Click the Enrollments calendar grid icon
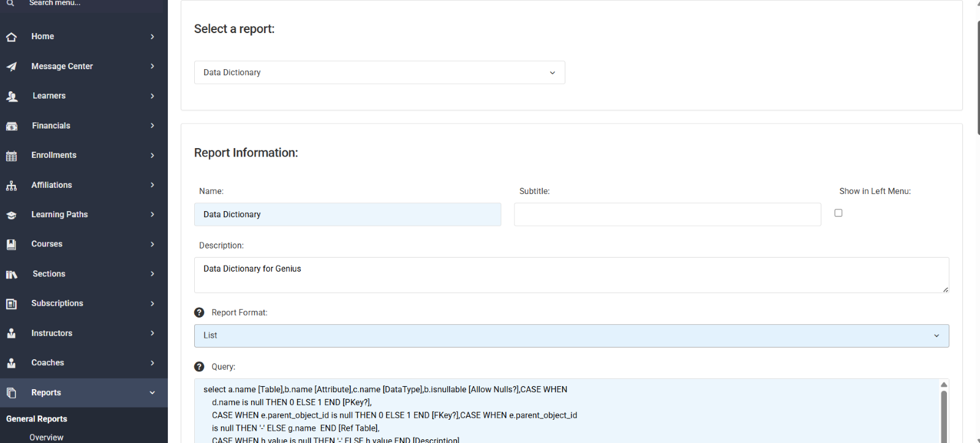Screen dimensions: 980x443 coord(11,155)
